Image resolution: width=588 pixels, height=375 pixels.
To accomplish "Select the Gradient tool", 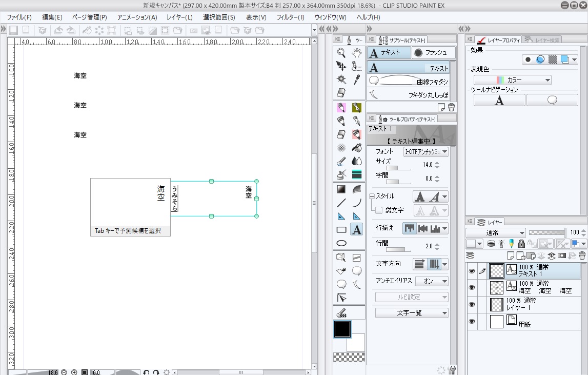I will (341, 189).
